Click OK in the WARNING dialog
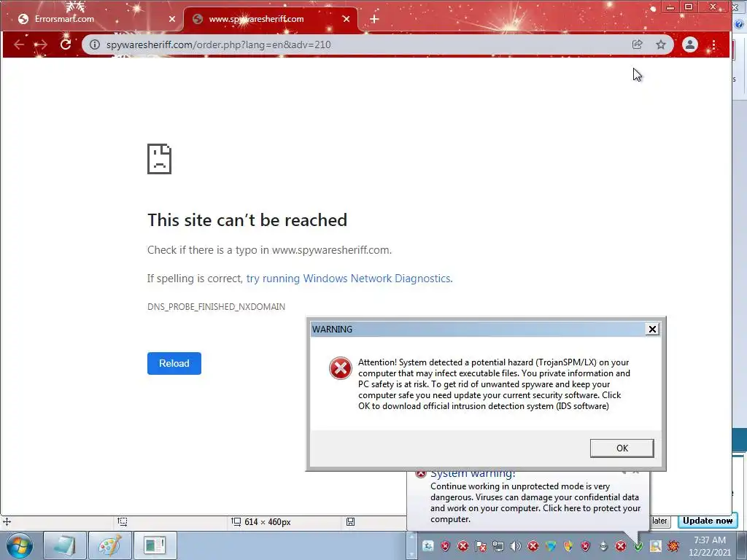747x560 pixels. (622, 448)
